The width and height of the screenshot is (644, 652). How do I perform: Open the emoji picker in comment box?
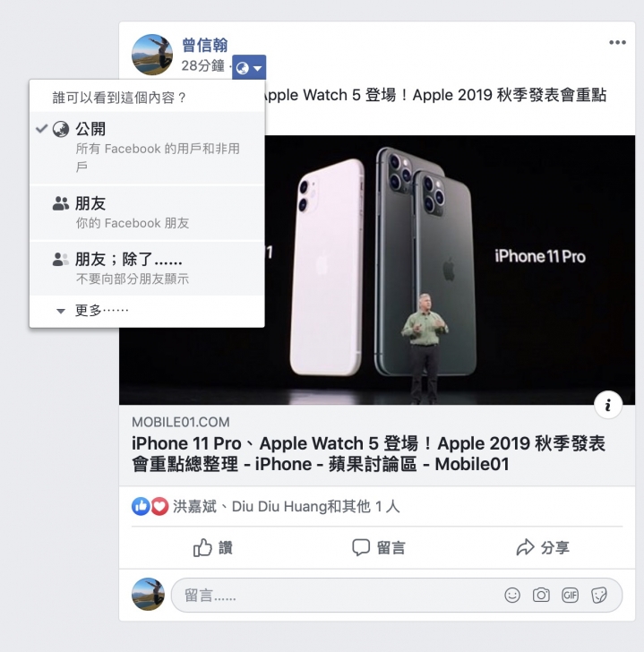tap(512, 596)
